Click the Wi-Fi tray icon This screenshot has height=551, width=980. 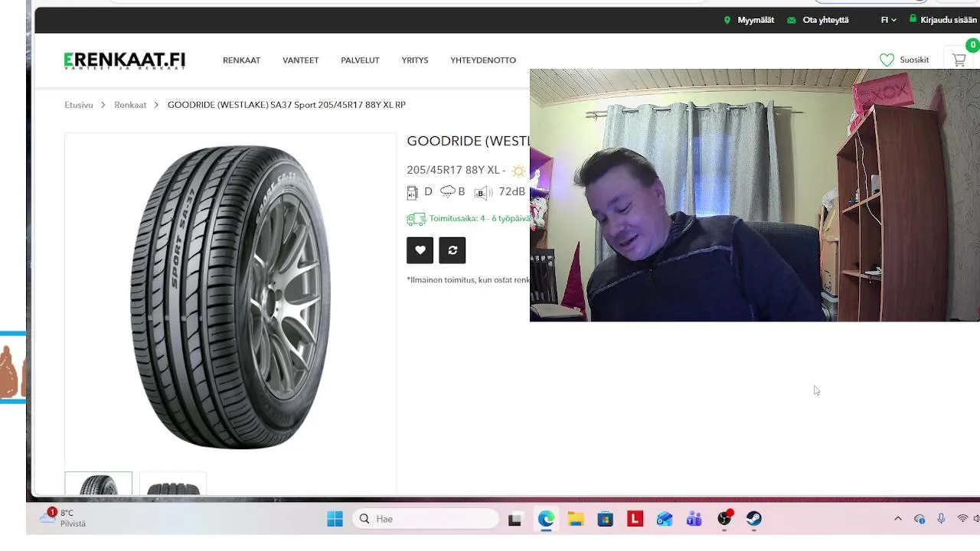click(962, 519)
